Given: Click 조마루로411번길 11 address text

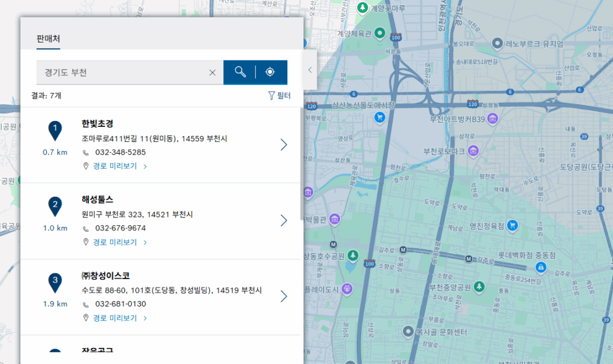Looking at the screenshot, I should [x=154, y=138].
